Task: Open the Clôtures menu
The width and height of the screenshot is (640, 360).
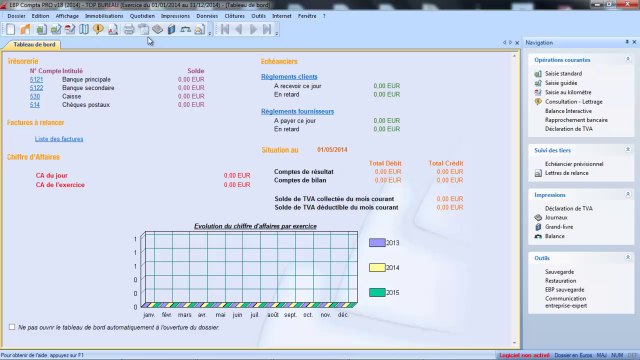Action: tap(235, 16)
